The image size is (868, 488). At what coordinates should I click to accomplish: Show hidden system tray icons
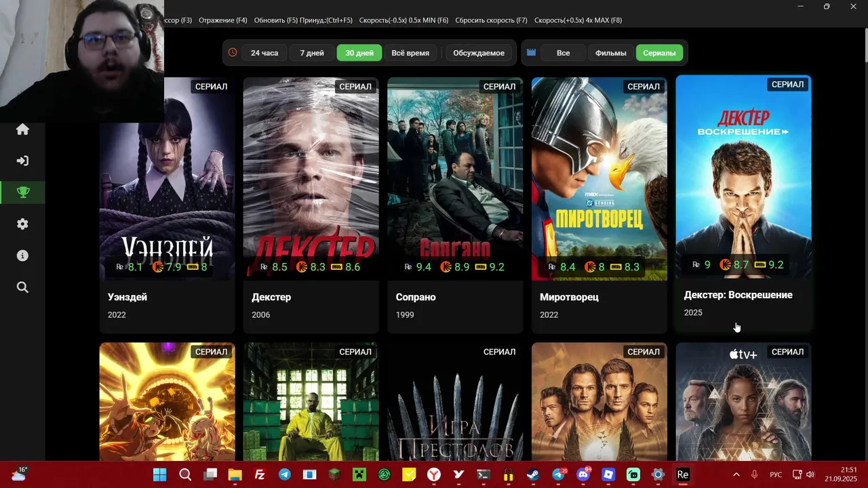pos(736,474)
